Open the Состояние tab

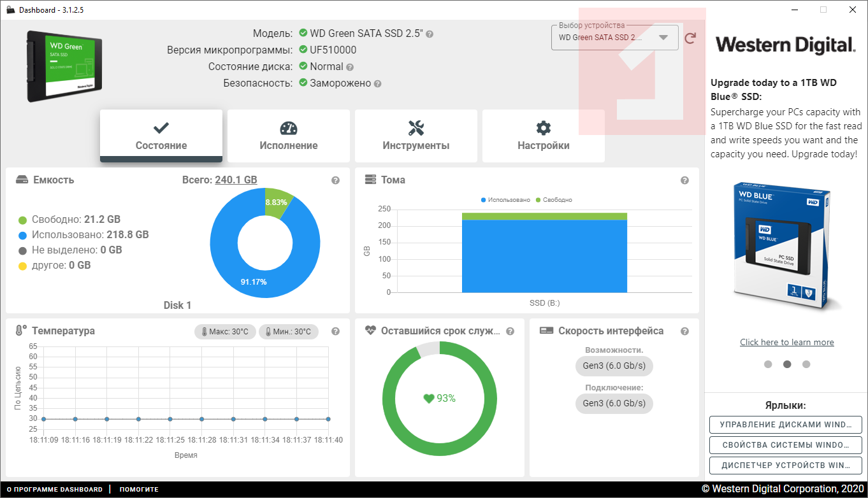click(161, 136)
